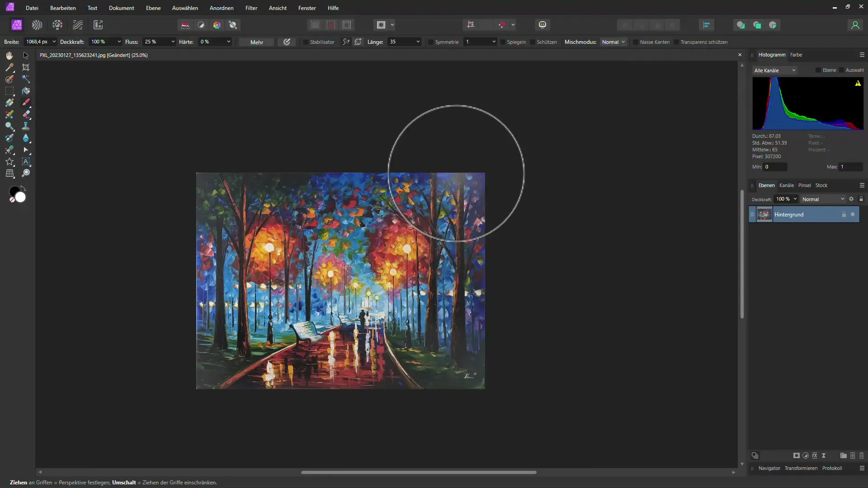The width and height of the screenshot is (868, 488).
Task: Open the Fluss flow dropdown
Action: pyautogui.click(x=173, y=42)
